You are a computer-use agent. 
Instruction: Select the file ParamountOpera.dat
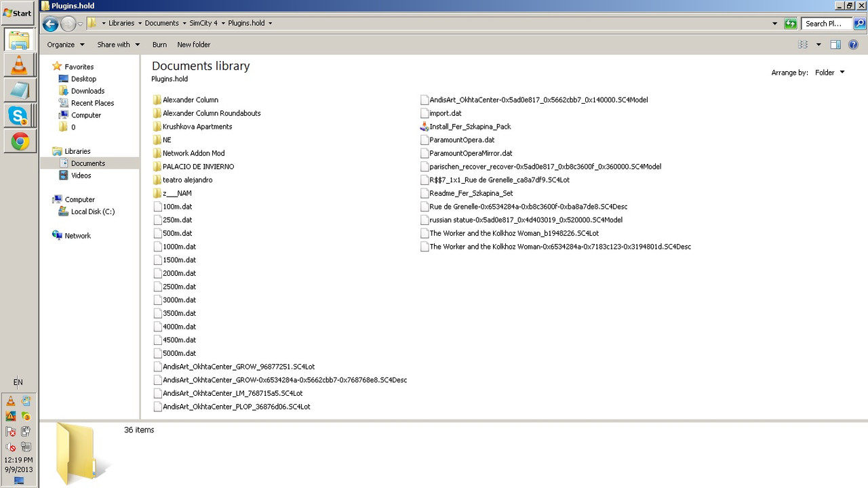(x=462, y=140)
